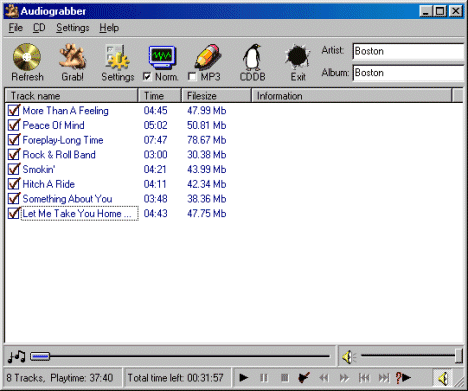The width and height of the screenshot is (468, 391).
Task: Click the track position seek slider handle
Action: pos(40,357)
